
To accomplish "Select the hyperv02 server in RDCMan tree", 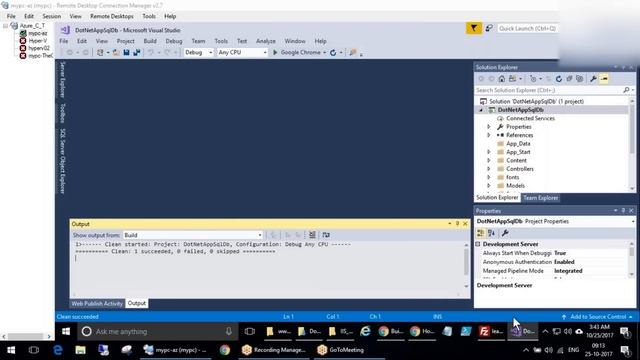I will click(39, 48).
